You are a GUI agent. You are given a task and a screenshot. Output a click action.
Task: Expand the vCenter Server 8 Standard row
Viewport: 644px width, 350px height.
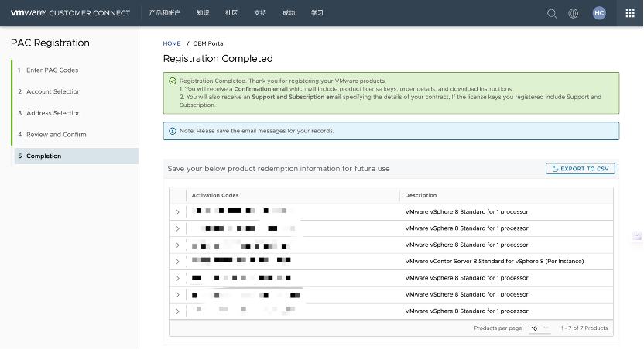(177, 262)
